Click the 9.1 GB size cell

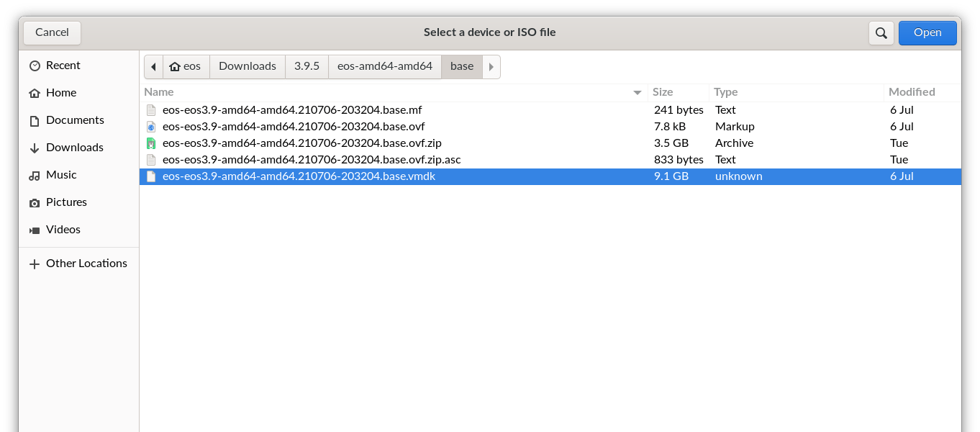pyautogui.click(x=671, y=176)
